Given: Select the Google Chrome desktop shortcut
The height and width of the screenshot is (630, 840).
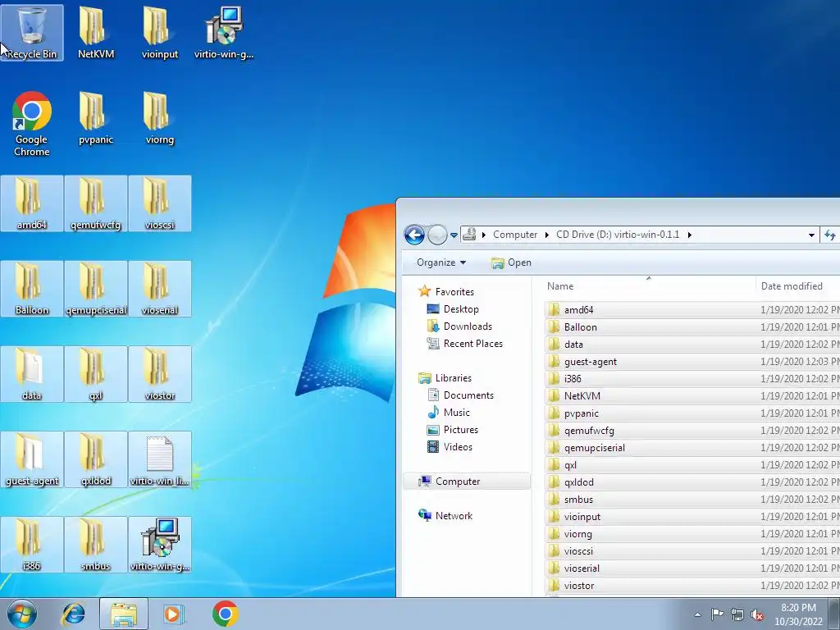Looking at the screenshot, I should (x=32, y=124).
